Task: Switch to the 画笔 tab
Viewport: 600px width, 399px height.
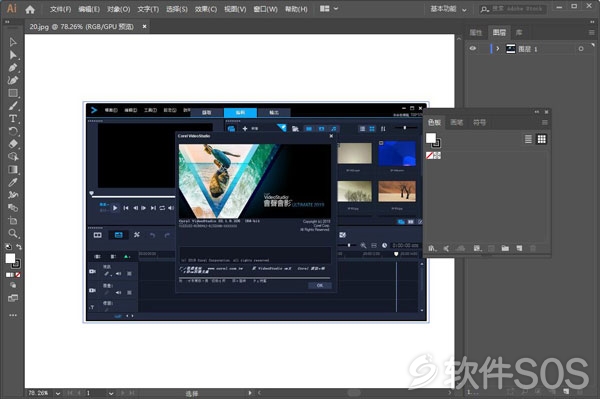Action: pos(457,122)
